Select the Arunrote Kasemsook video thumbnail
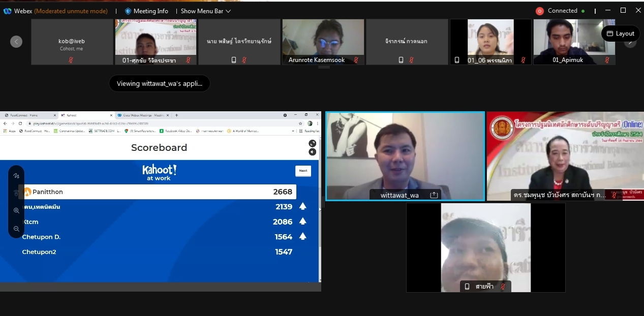The height and width of the screenshot is (316, 644). [x=323, y=42]
